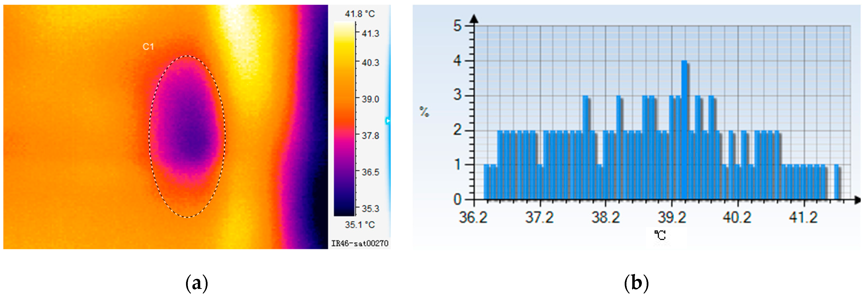This screenshot has width=868, height=297.
Task: Select the 41.8 °C maximum temperature label
Action: [360, 14]
